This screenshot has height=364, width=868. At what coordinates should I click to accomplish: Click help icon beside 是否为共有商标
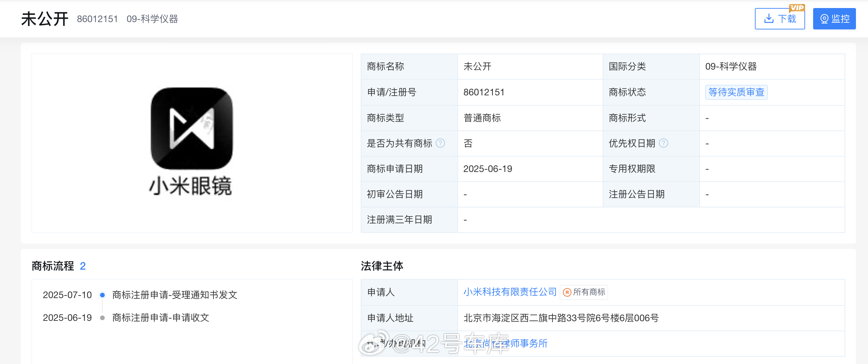click(x=440, y=143)
